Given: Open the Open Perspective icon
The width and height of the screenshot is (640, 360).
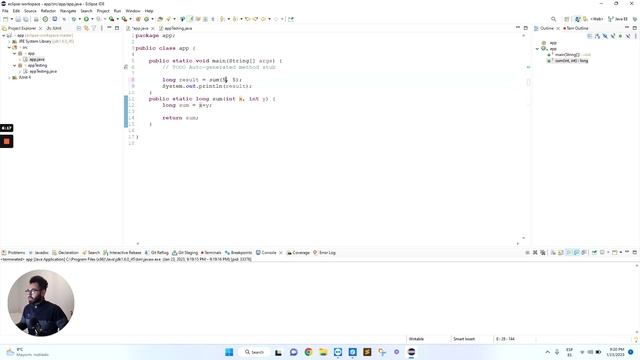Looking at the screenshot, I should tap(567, 19).
